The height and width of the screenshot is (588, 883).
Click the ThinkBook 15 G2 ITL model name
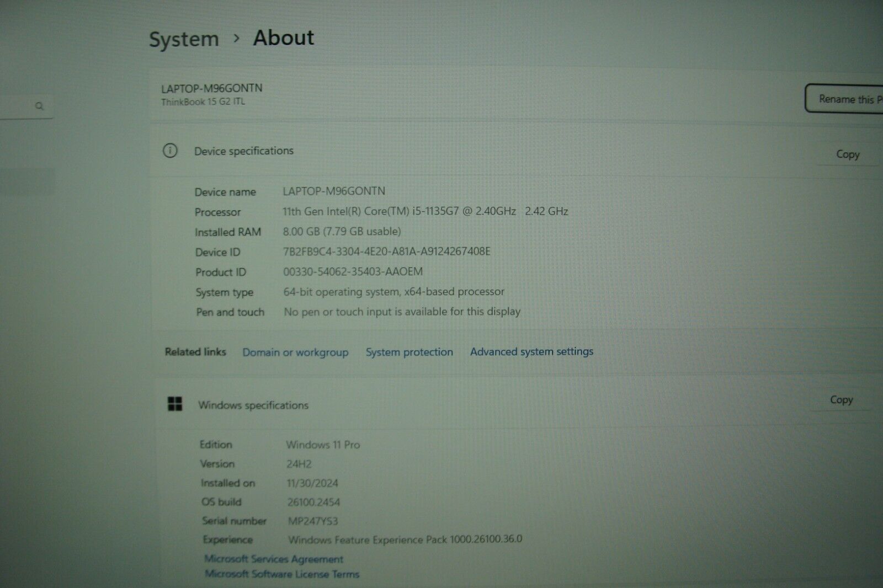tap(203, 101)
